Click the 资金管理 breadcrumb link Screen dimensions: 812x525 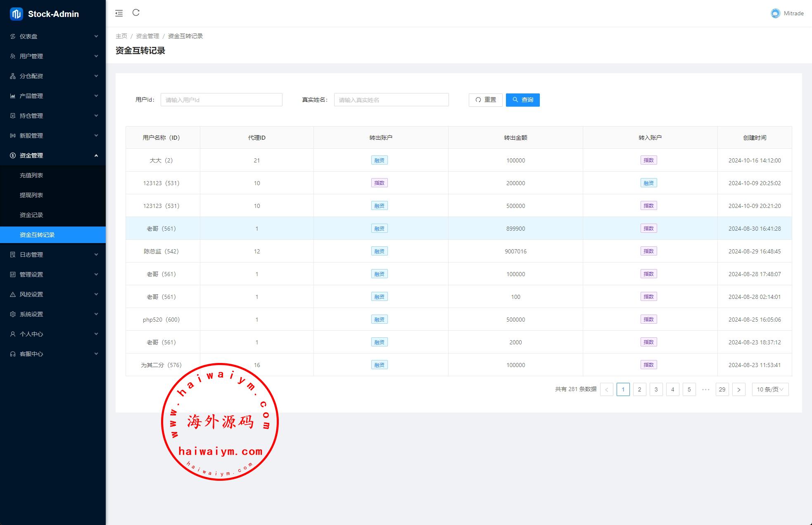pyautogui.click(x=147, y=36)
